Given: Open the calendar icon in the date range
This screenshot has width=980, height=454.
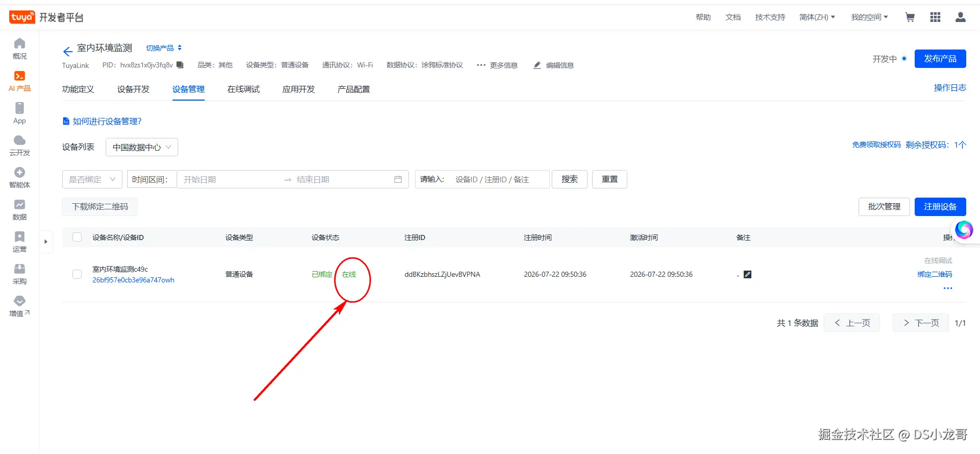Looking at the screenshot, I should point(398,179).
